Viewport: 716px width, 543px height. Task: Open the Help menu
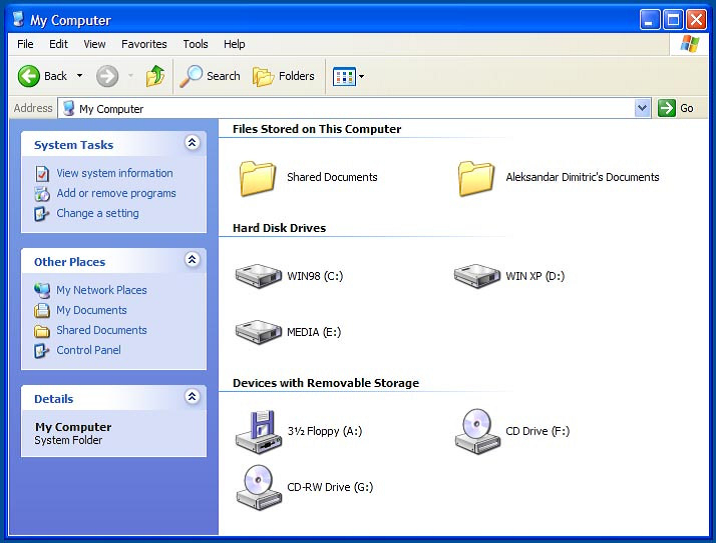[234, 44]
